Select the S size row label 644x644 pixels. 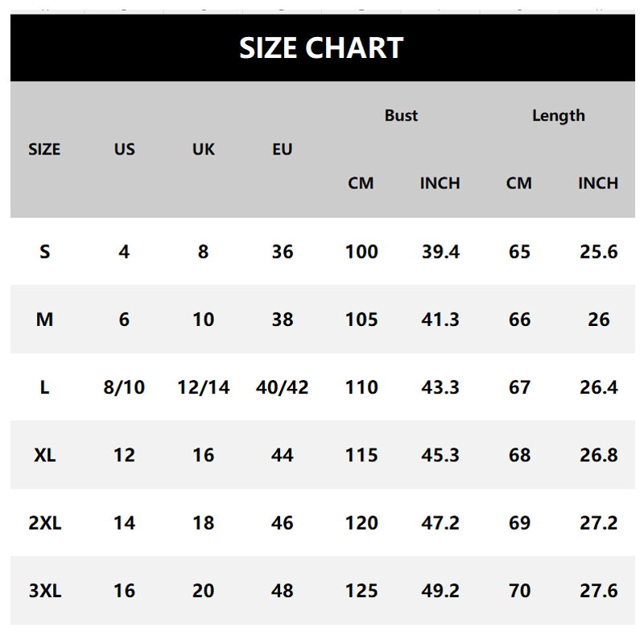click(45, 251)
